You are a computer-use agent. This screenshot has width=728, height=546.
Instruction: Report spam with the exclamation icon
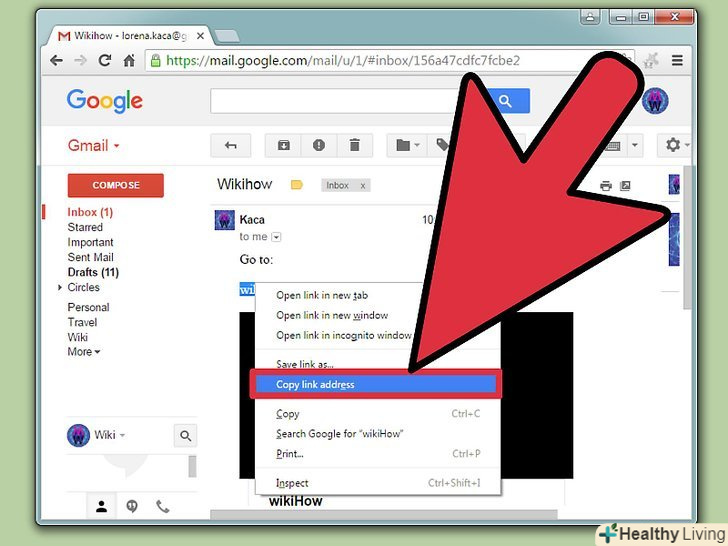[x=319, y=146]
